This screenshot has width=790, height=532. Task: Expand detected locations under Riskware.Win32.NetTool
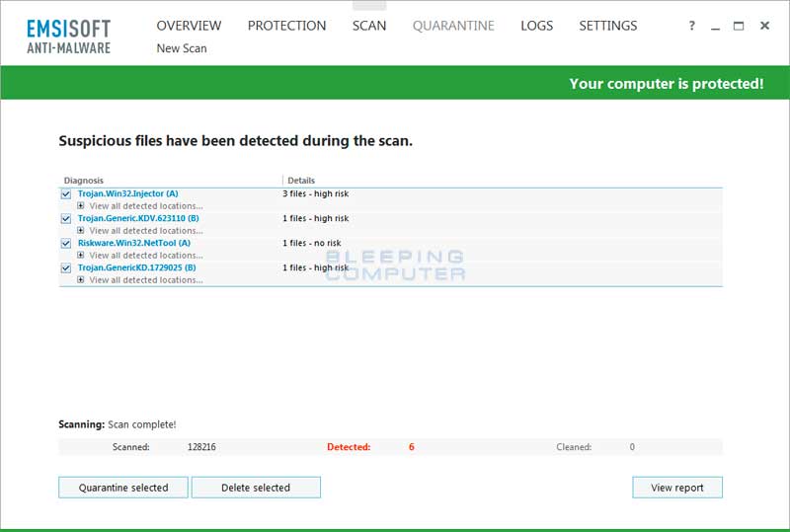pyautogui.click(x=81, y=255)
